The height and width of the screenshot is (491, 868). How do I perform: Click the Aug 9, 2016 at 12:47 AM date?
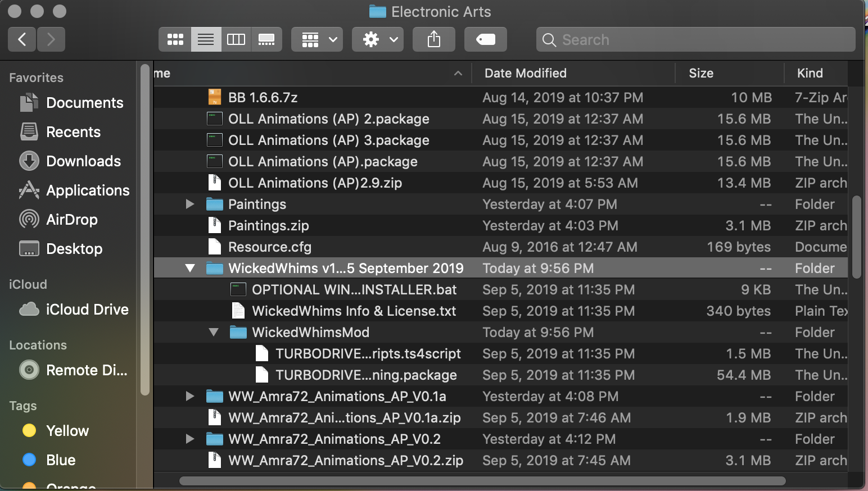560,247
